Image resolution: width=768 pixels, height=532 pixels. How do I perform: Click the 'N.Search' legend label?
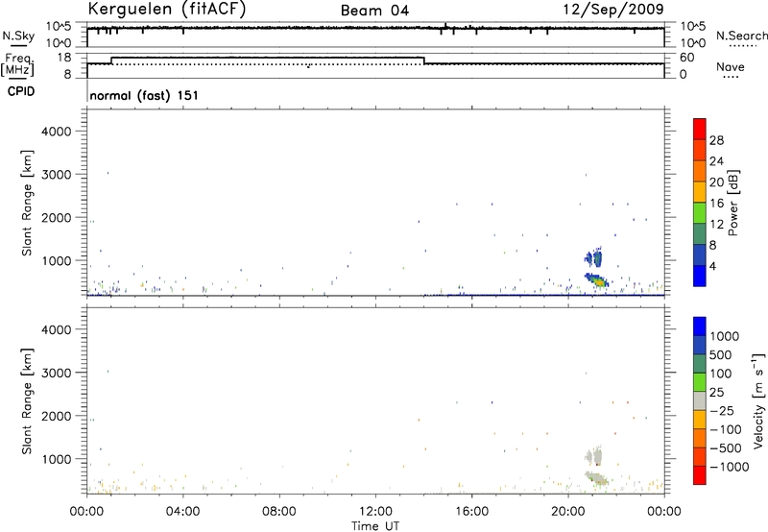coord(741,36)
